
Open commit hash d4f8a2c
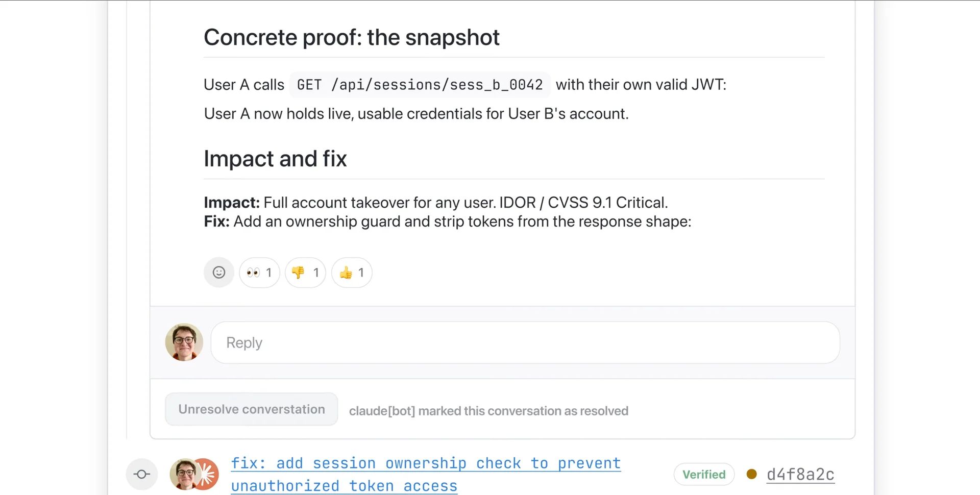coord(800,475)
